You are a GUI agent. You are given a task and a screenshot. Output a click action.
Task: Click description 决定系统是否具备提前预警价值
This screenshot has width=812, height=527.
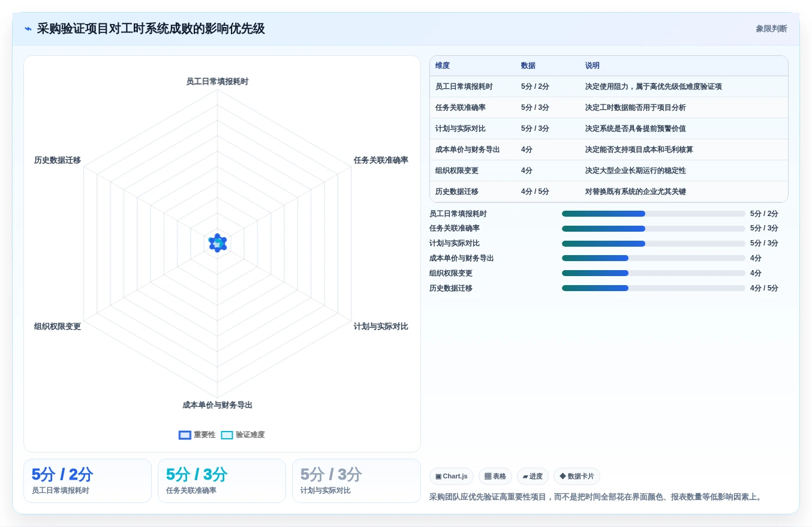coord(636,128)
